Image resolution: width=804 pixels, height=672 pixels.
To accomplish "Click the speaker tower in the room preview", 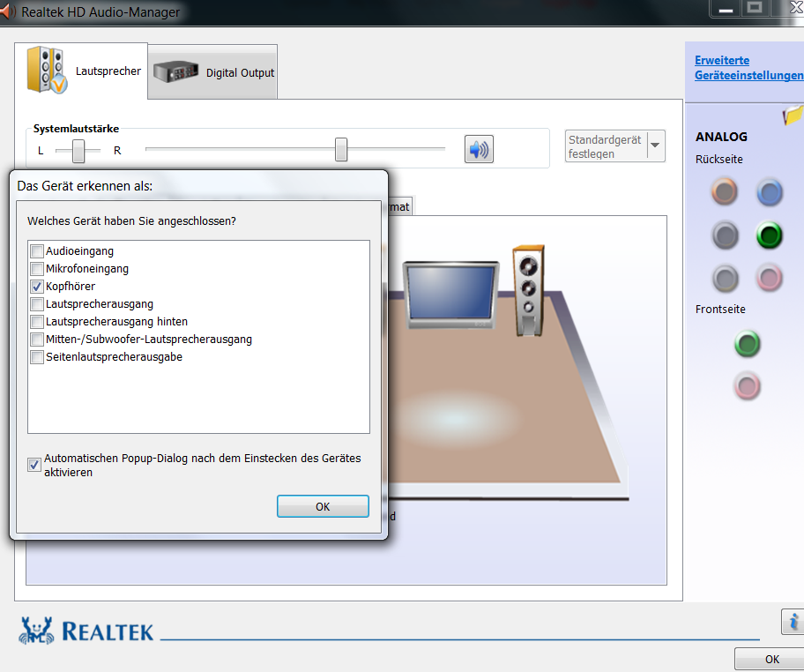I will [529, 290].
